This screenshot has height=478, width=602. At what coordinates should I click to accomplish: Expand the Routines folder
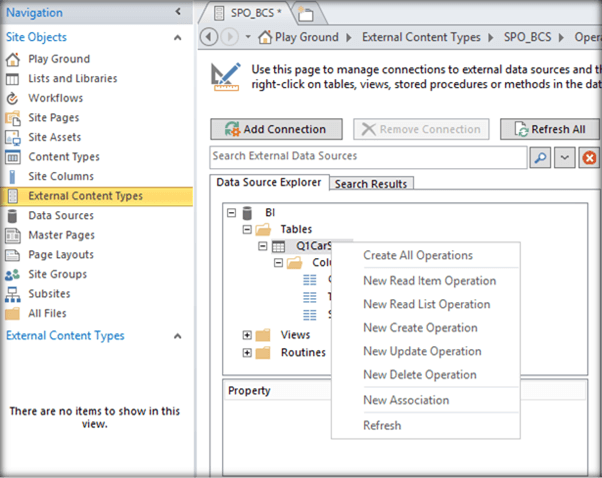pyautogui.click(x=247, y=352)
